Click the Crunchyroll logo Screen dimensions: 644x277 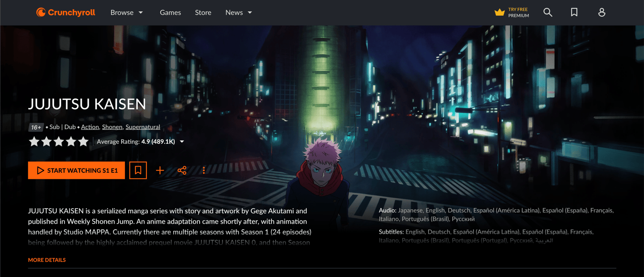click(66, 13)
